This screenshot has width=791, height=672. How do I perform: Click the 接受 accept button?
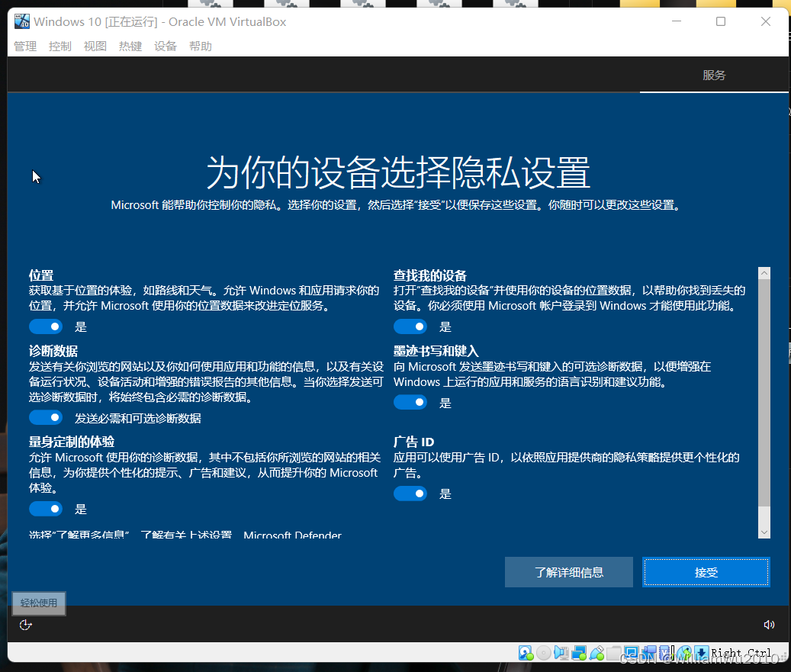click(706, 572)
